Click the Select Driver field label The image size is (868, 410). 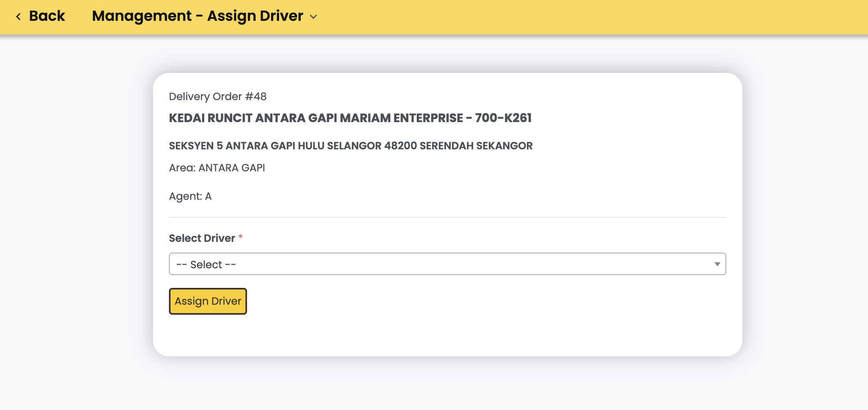202,238
